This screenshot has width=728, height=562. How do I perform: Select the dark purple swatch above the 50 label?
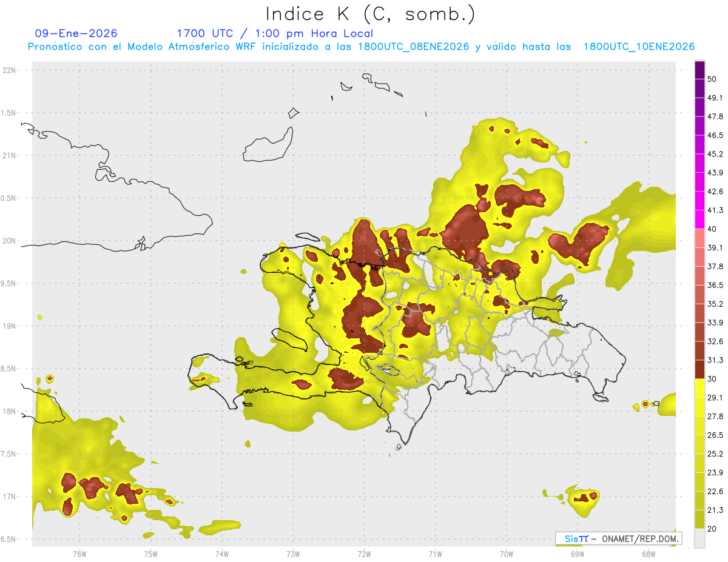coord(699,70)
